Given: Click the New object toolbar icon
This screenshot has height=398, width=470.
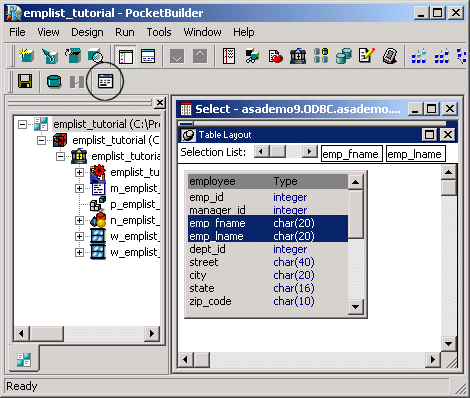Looking at the screenshot, I should pos(26,56).
